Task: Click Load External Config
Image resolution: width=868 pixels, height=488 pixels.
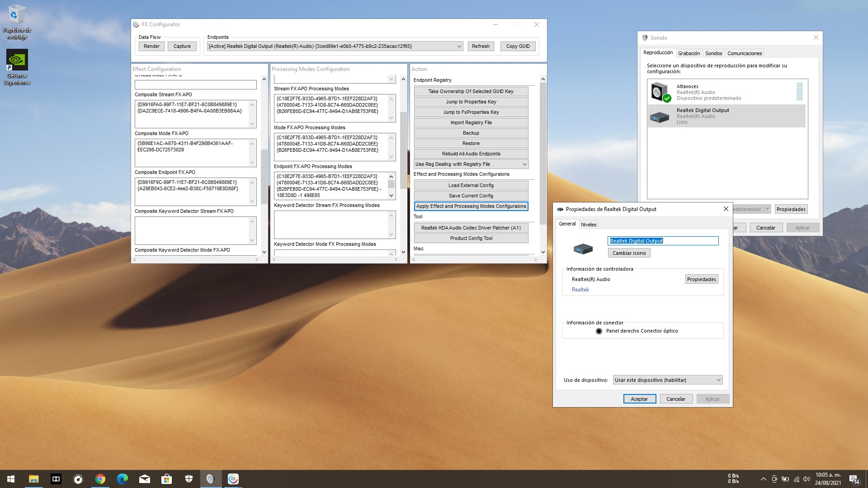Action: (x=471, y=185)
